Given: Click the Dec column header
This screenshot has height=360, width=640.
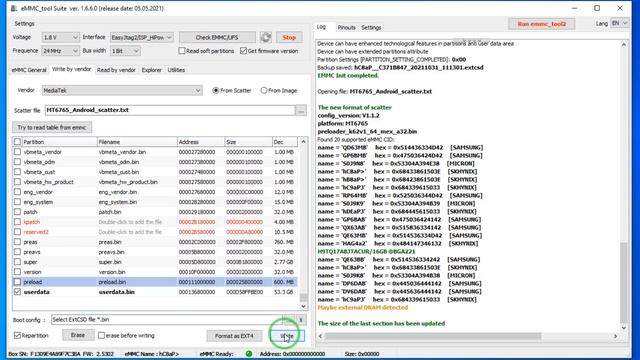Looking at the screenshot, I should tap(285, 142).
